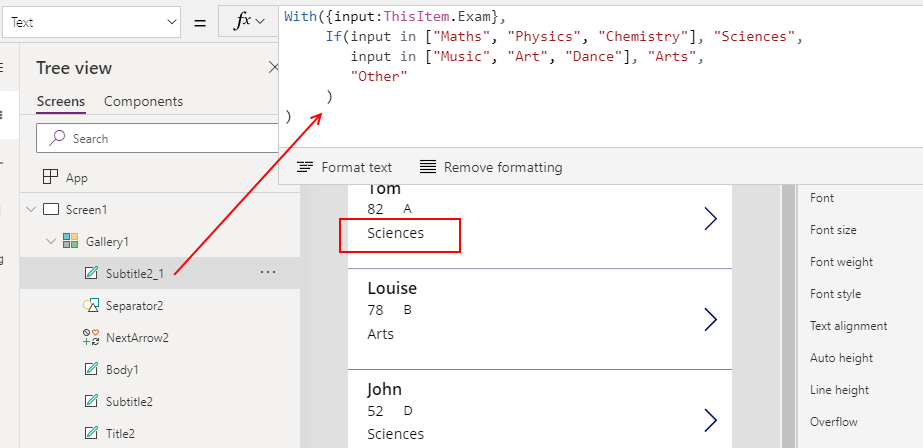Click next arrow on Tom's gallery row
Image resolution: width=923 pixels, height=448 pixels.
click(x=710, y=219)
